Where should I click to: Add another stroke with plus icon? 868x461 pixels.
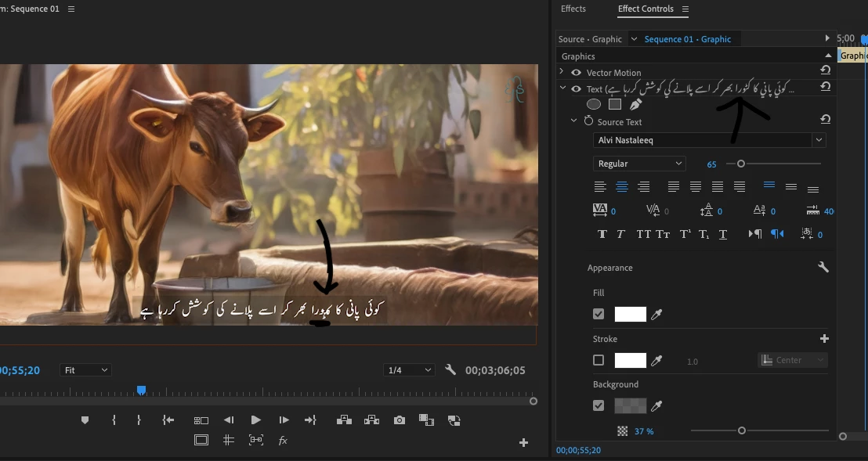click(x=824, y=338)
